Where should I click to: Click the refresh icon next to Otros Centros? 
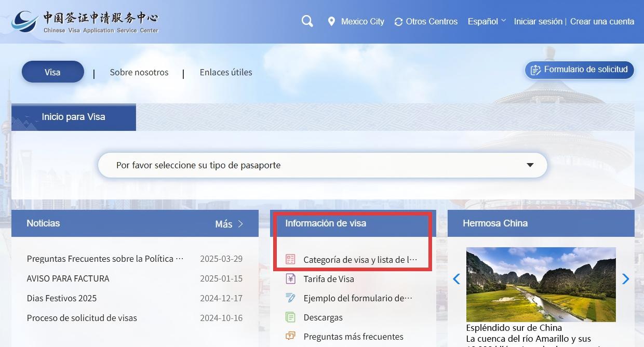click(398, 22)
